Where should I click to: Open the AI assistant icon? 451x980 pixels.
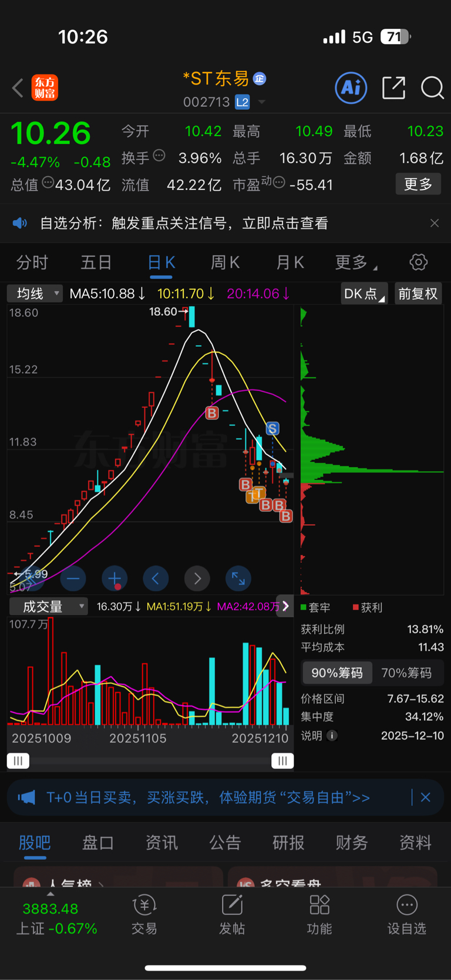[351, 88]
